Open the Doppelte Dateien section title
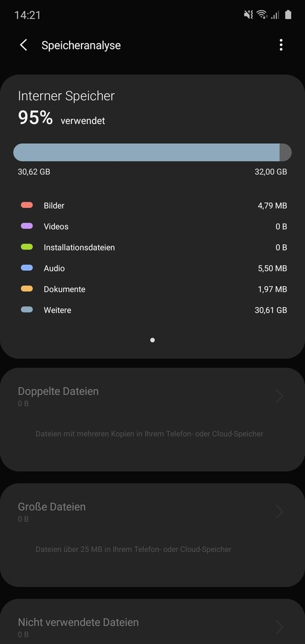This screenshot has width=305, height=644. coord(58,391)
